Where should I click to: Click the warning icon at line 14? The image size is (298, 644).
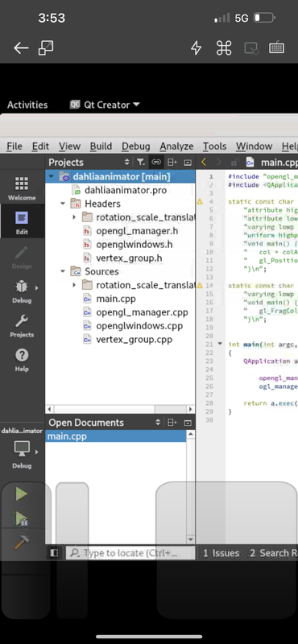point(200,286)
